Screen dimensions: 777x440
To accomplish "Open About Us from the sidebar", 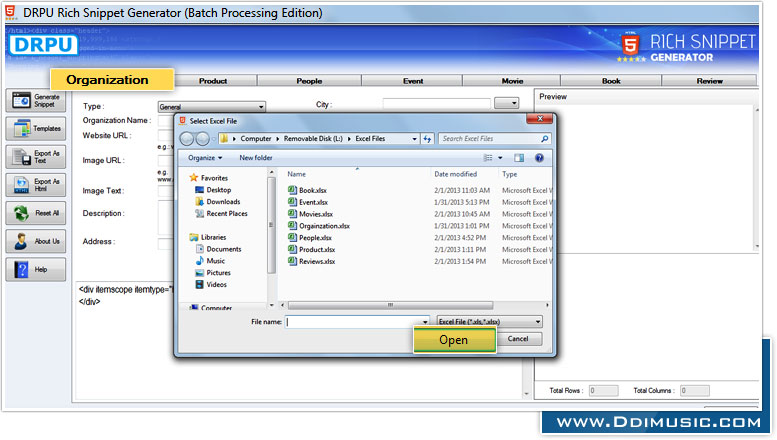I will (x=36, y=241).
